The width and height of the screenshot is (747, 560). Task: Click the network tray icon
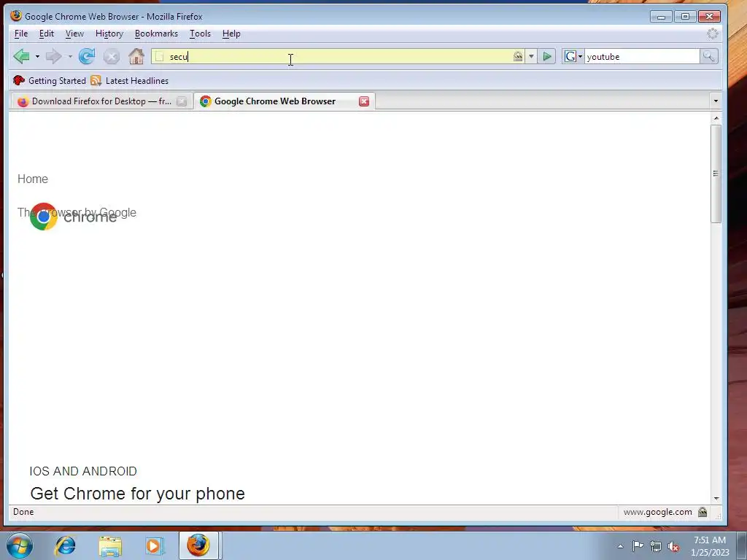[656, 546]
